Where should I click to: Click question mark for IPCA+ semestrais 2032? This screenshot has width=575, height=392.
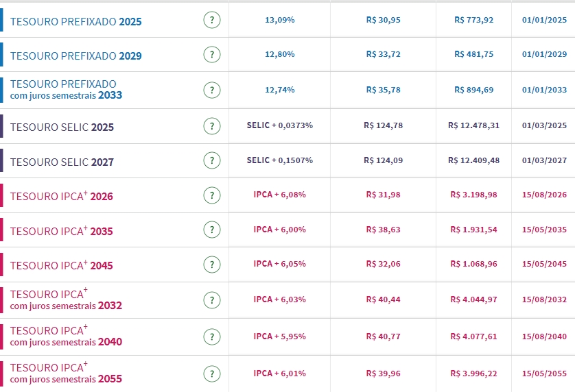pos(212,300)
